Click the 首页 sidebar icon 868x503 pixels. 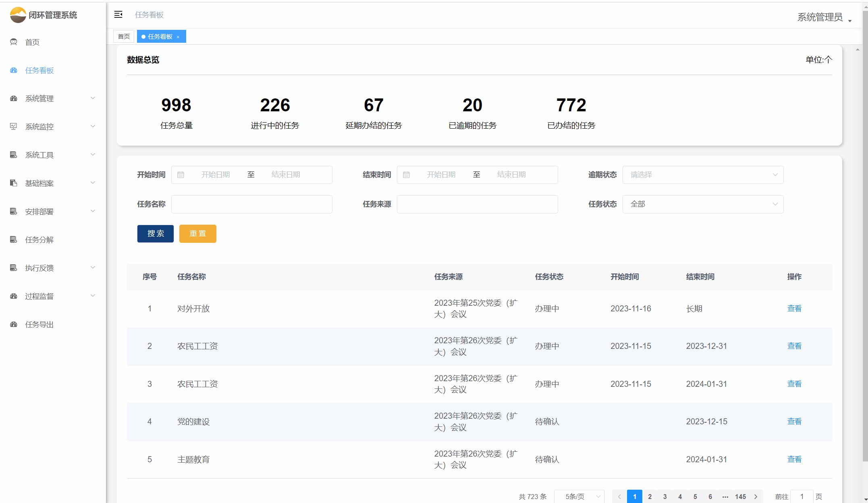click(x=14, y=42)
